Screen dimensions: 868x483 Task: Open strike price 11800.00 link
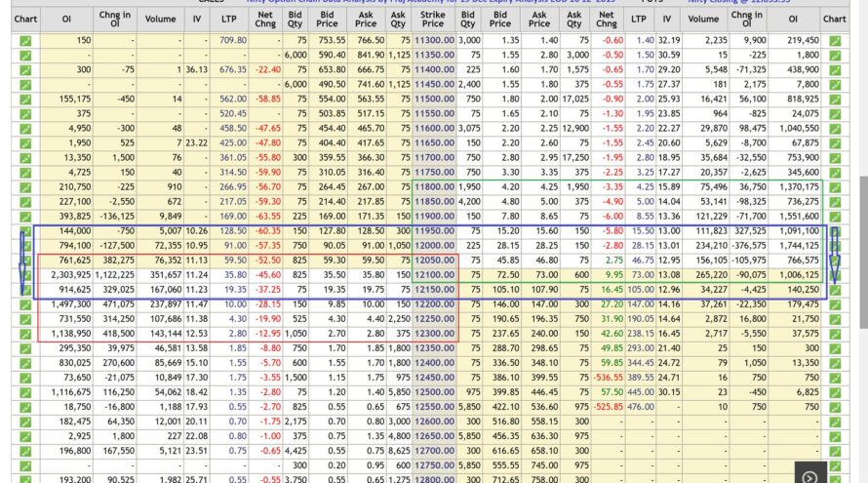pos(434,187)
